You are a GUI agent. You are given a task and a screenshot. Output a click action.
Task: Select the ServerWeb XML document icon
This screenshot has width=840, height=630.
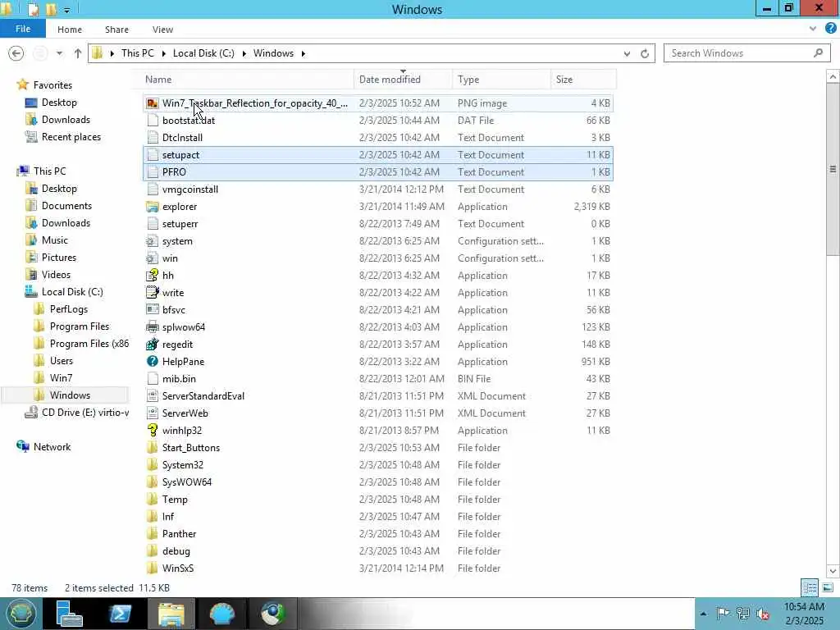pos(152,413)
